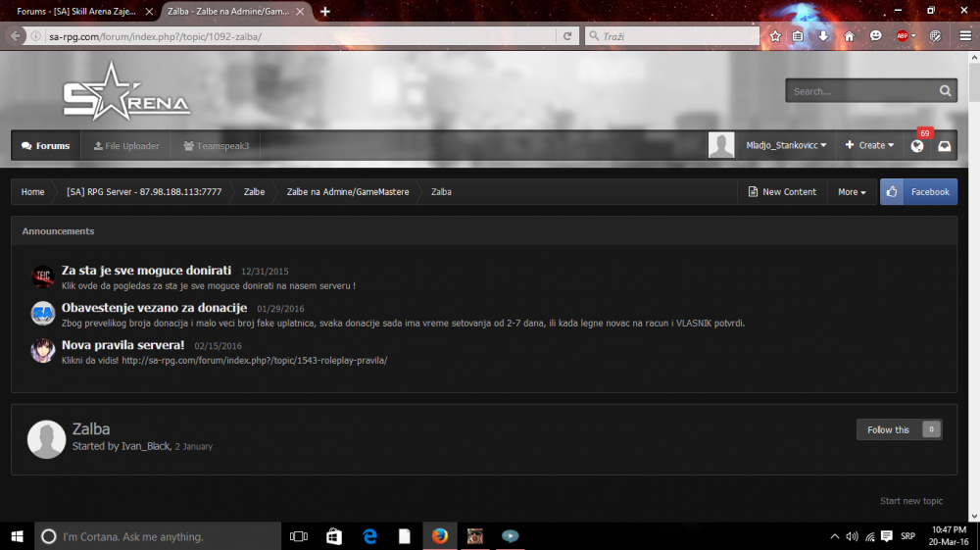Open the notifications globe with 69 badge
This screenshot has width=980, height=550.
(917, 146)
